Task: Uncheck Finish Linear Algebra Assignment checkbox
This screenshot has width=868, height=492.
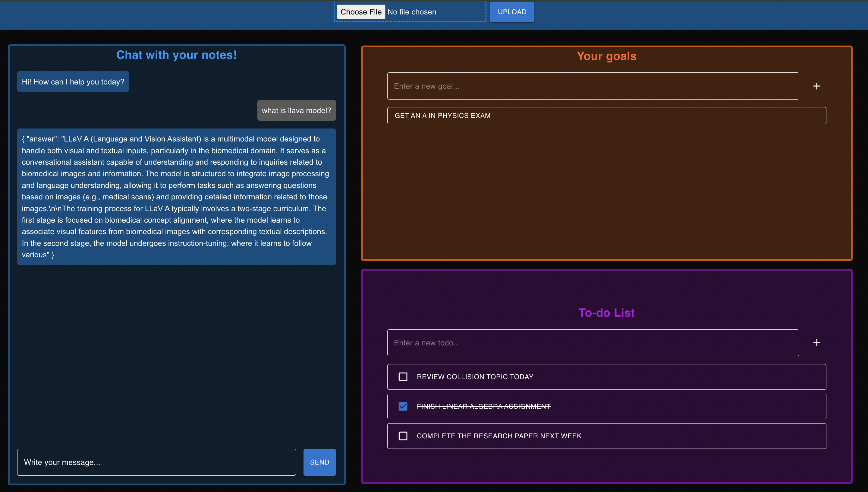Action: click(403, 406)
